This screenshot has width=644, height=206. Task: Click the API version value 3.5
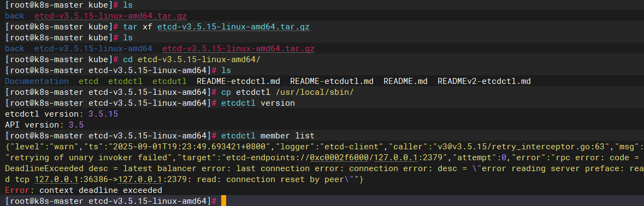point(76,124)
